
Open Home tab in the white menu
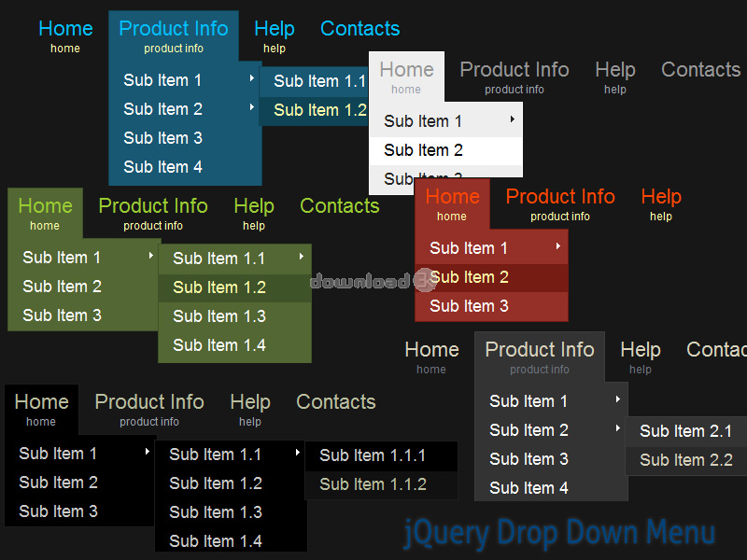click(x=406, y=77)
